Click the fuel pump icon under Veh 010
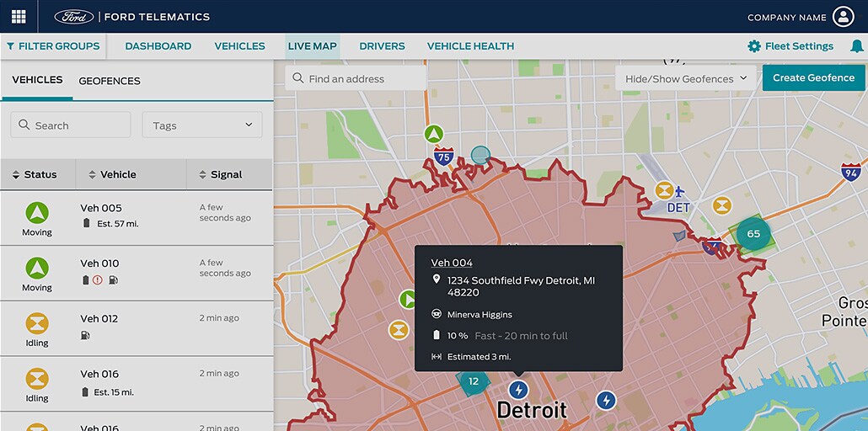 tap(113, 280)
